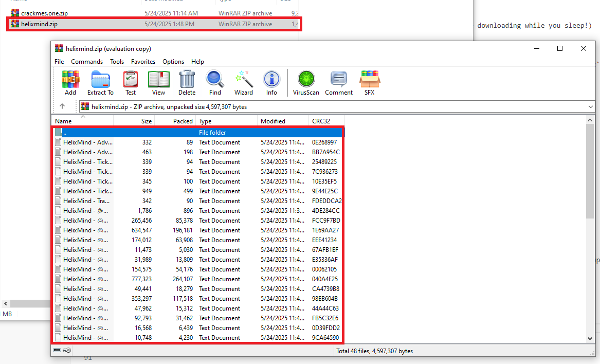
Task: Select crackmes.one.zip in Explorer window
Action: click(154, 13)
